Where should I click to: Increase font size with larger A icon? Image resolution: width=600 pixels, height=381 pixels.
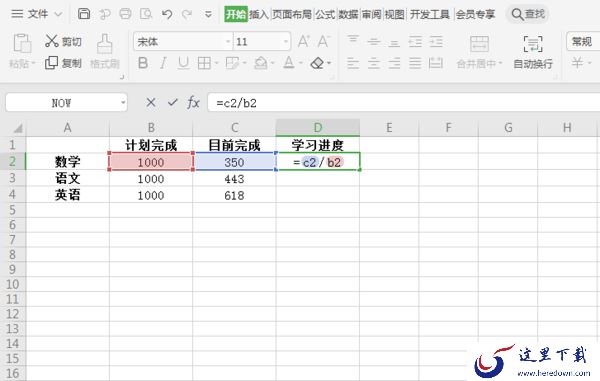click(x=303, y=41)
